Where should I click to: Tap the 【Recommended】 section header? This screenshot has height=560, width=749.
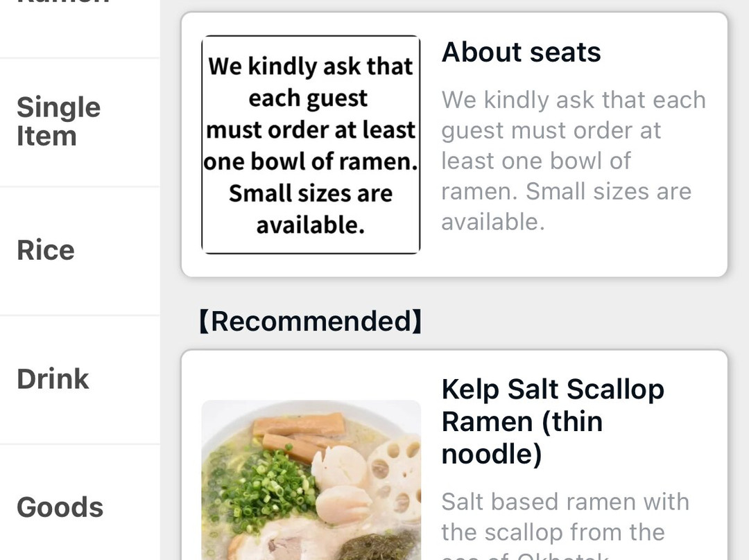click(311, 322)
